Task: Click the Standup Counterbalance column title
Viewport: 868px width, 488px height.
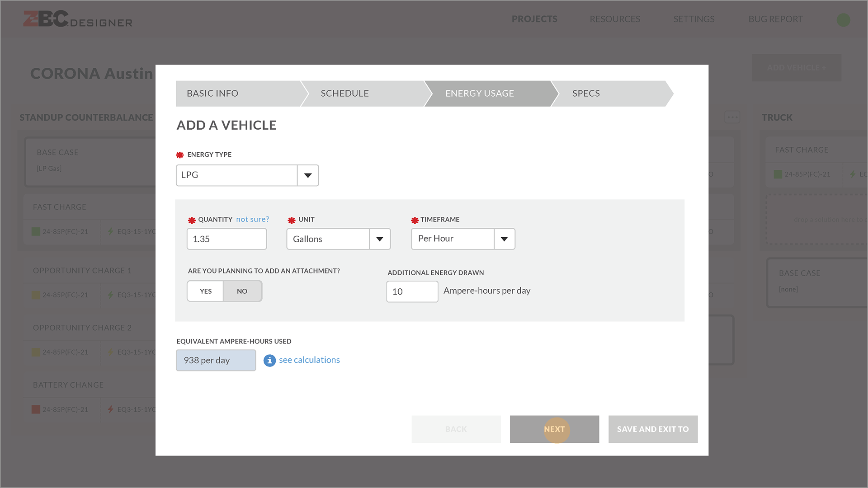Action: (86, 117)
